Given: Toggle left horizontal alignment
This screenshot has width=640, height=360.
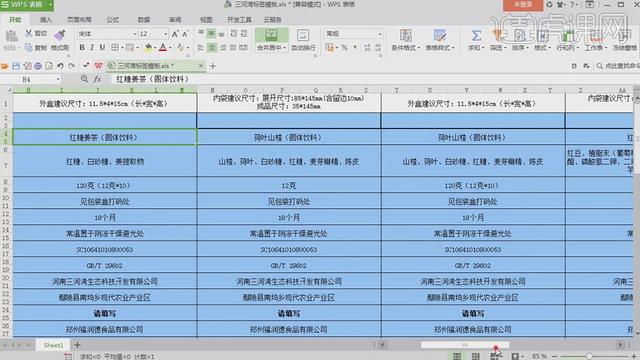Looking at the screenshot, I should pos(201,47).
